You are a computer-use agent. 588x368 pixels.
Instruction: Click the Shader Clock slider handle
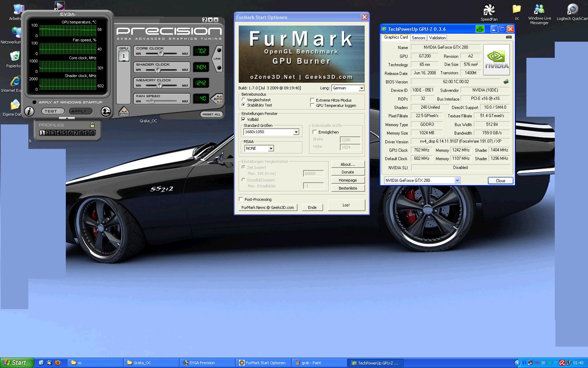158,70
